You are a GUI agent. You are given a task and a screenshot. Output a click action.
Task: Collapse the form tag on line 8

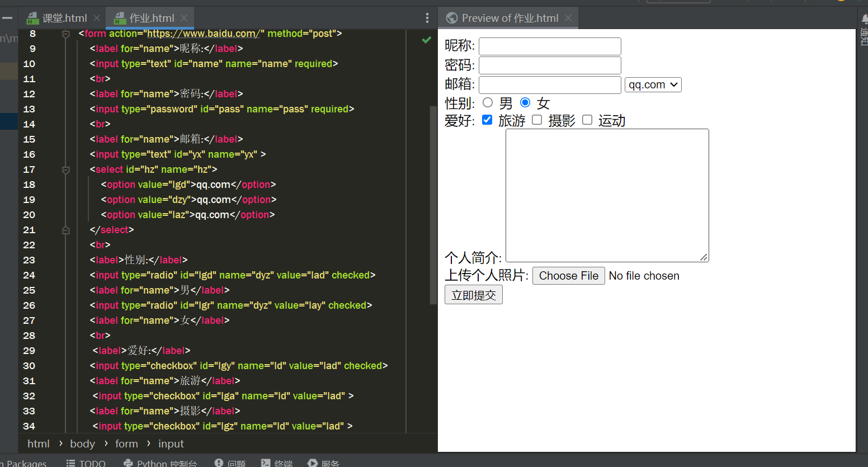pos(66,34)
